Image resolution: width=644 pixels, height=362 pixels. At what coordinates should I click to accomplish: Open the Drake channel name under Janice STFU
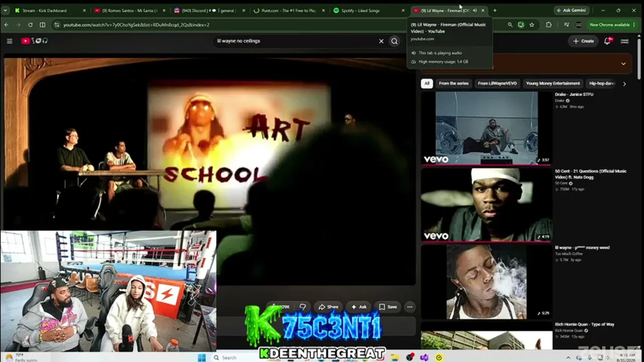(x=560, y=101)
